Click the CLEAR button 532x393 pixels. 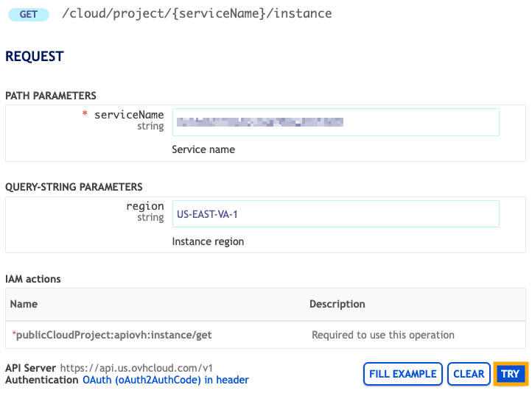(x=469, y=374)
